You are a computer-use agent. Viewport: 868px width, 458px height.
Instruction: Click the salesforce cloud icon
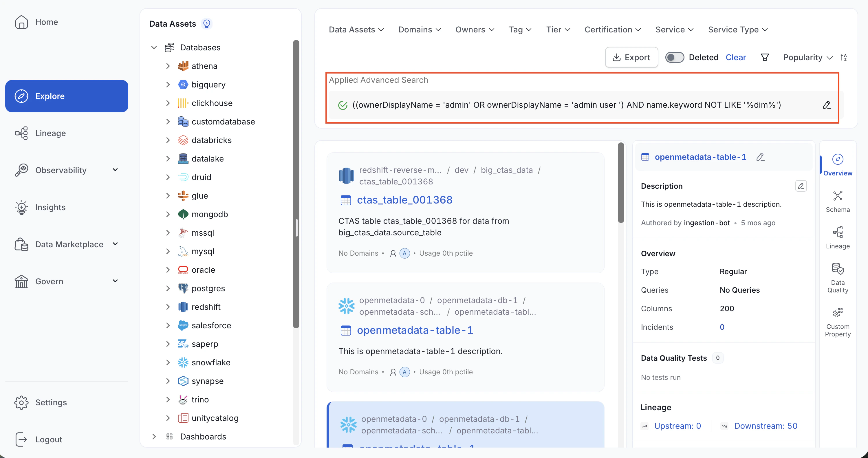pos(183,326)
